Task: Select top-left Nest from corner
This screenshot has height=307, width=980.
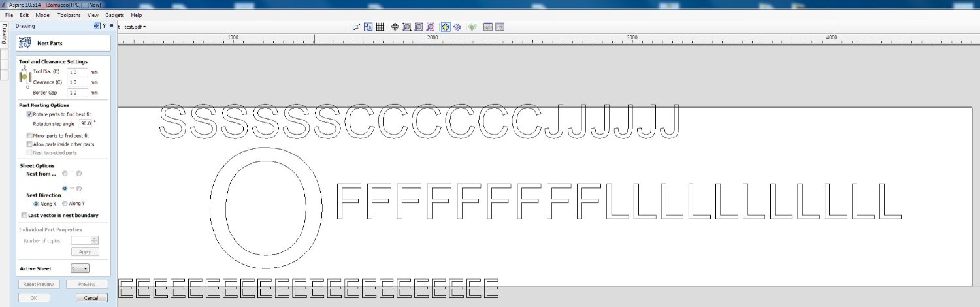Action: (65, 174)
